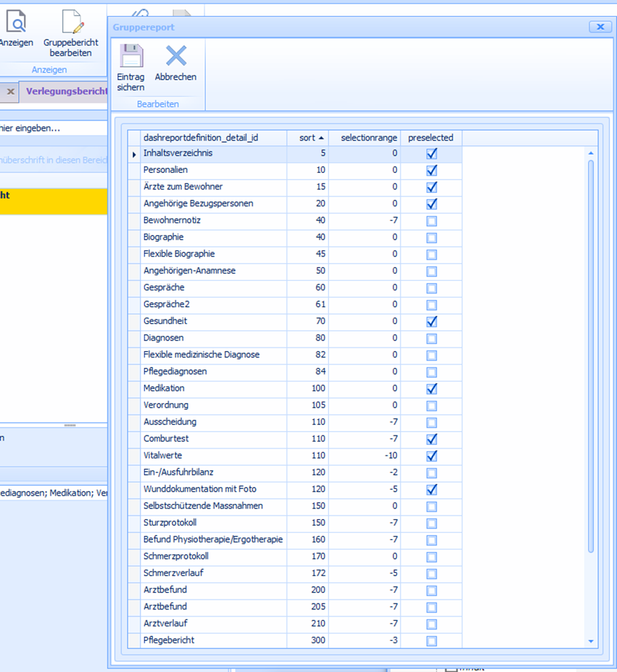Click the Anzeigen magnifier document icon
Image resolution: width=617 pixels, height=672 pixels.
tap(16, 22)
